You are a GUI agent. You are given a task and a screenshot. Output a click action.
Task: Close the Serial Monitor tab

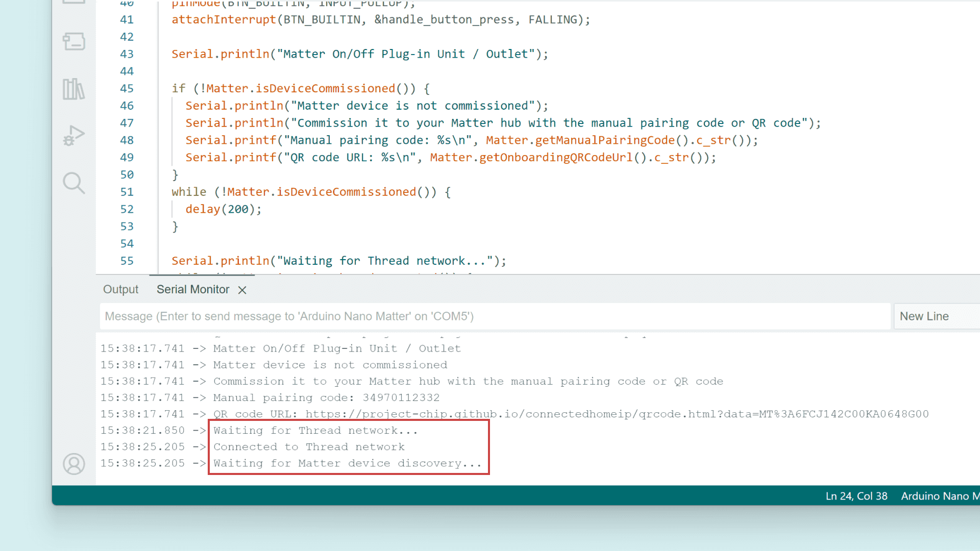(242, 290)
